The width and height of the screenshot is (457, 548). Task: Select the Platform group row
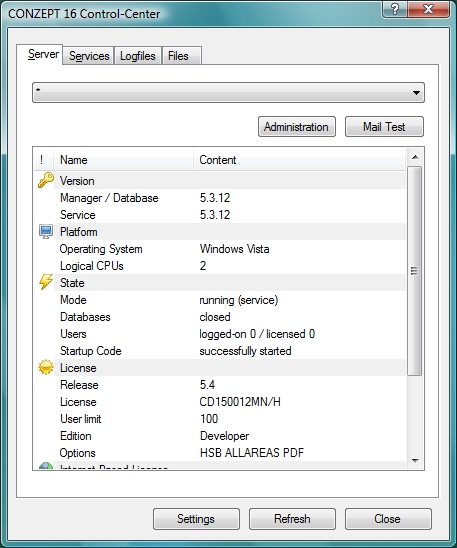click(220, 232)
